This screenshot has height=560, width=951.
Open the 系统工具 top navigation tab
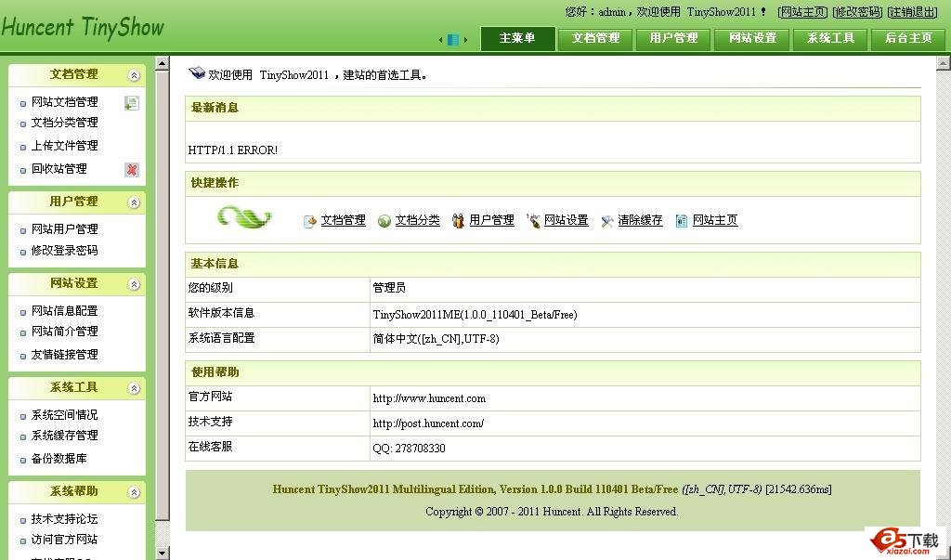pos(830,39)
